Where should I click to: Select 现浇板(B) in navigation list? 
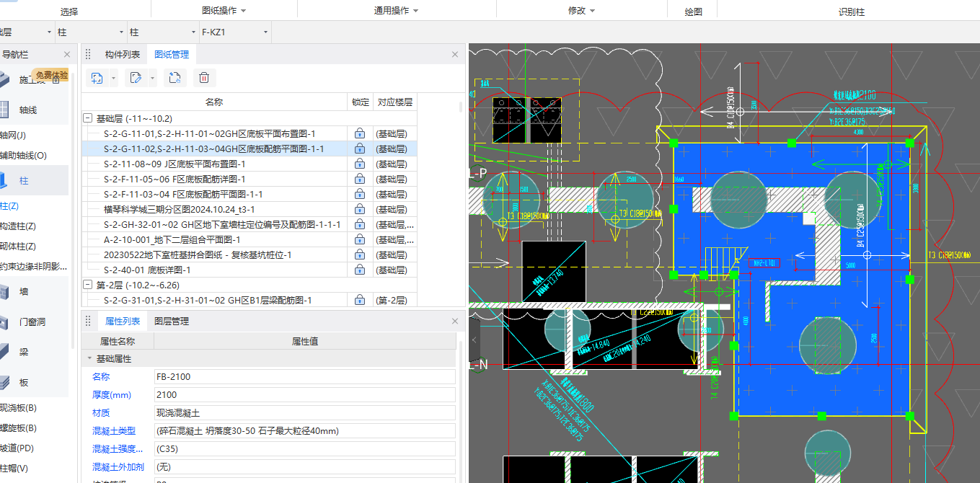click(18, 408)
